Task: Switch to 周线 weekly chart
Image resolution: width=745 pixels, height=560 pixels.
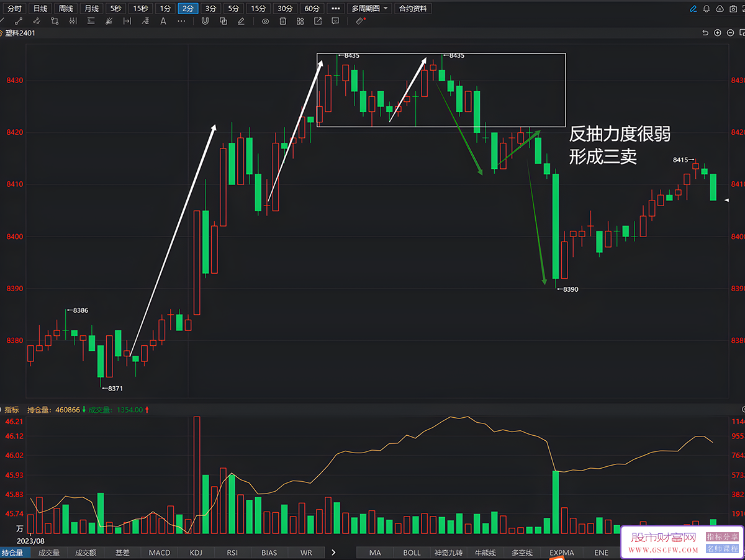Action: coord(66,9)
